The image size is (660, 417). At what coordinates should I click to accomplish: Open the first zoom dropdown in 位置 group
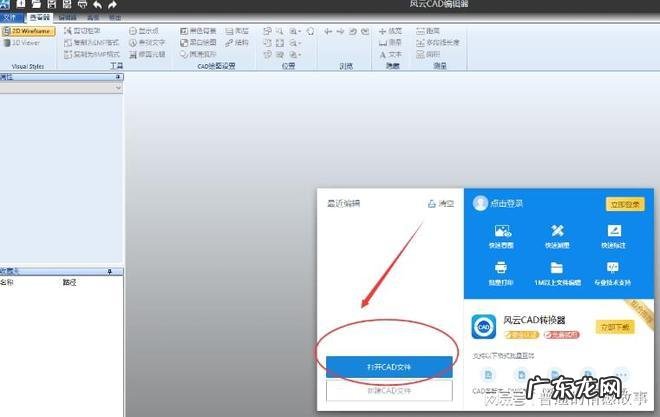pyautogui.click(x=295, y=32)
